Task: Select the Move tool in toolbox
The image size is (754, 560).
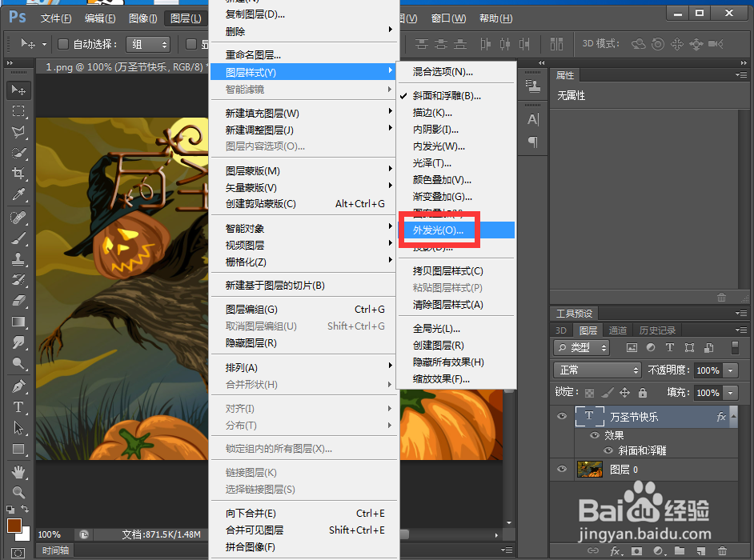Action: pyautogui.click(x=18, y=90)
